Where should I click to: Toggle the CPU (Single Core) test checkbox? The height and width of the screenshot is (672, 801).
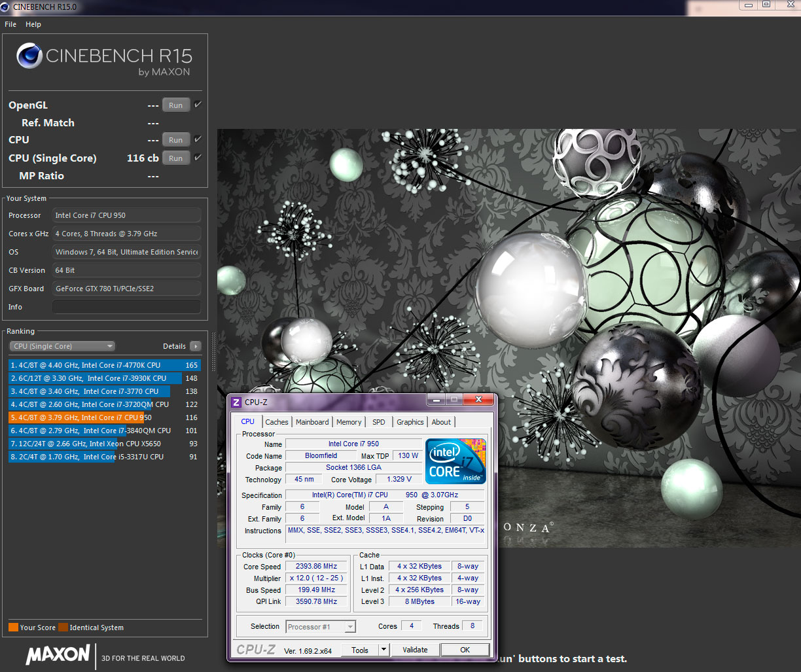(198, 158)
